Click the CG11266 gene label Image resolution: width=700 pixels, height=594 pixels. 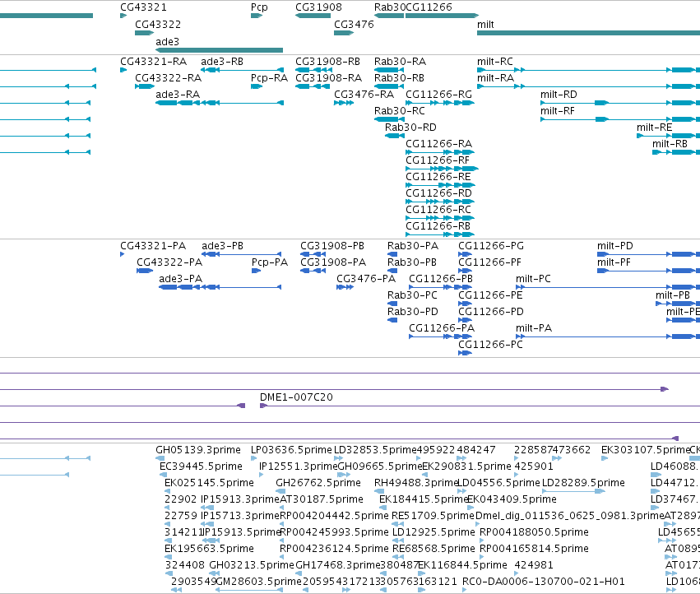[429, 7]
